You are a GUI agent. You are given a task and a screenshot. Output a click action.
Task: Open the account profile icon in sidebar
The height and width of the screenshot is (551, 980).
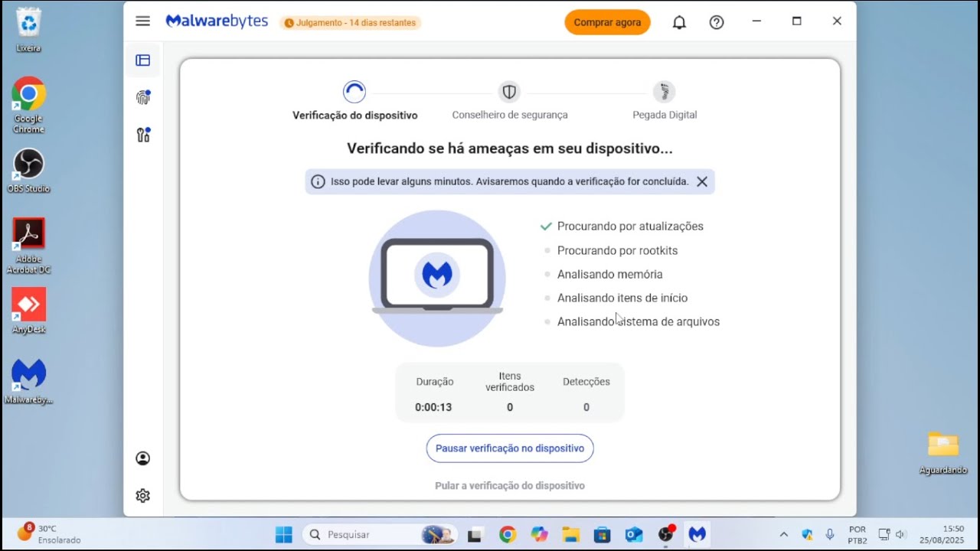coord(142,458)
